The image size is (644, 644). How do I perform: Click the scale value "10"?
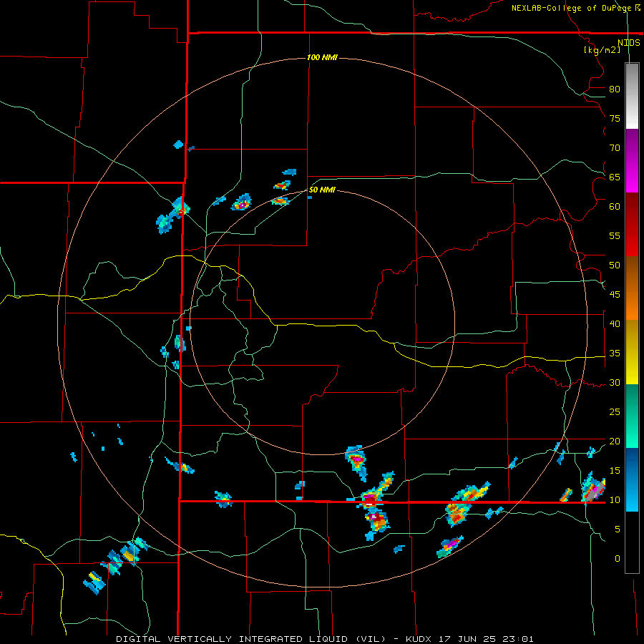(615, 500)
